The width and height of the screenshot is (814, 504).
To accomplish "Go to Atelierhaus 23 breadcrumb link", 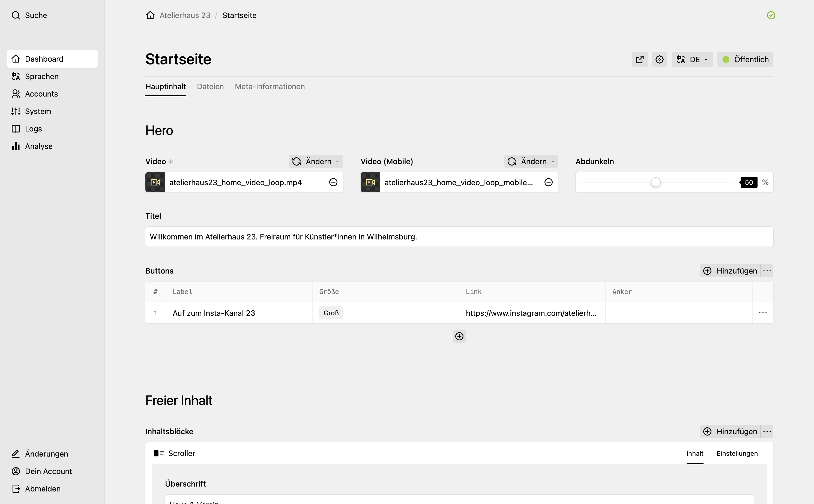I will tap(185, 15).
